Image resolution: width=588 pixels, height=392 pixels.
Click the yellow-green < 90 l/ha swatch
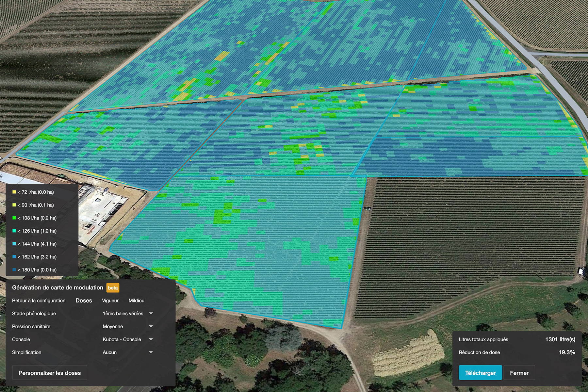(14, 205)
